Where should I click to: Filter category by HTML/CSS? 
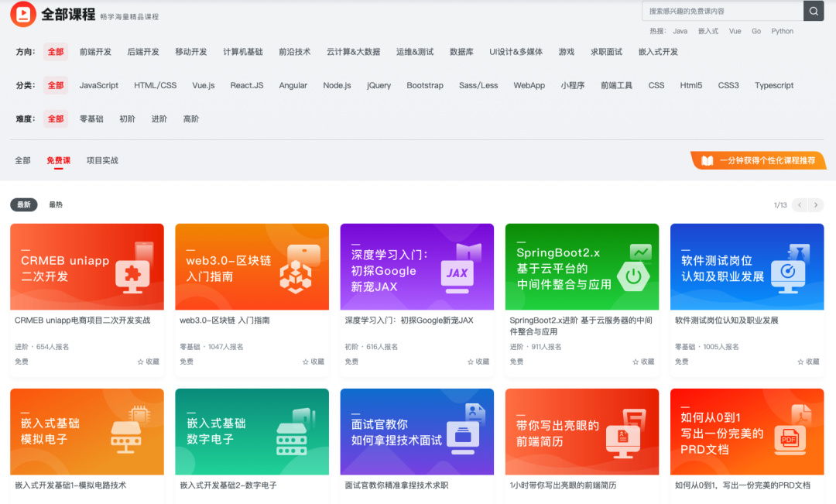point(155,85)
